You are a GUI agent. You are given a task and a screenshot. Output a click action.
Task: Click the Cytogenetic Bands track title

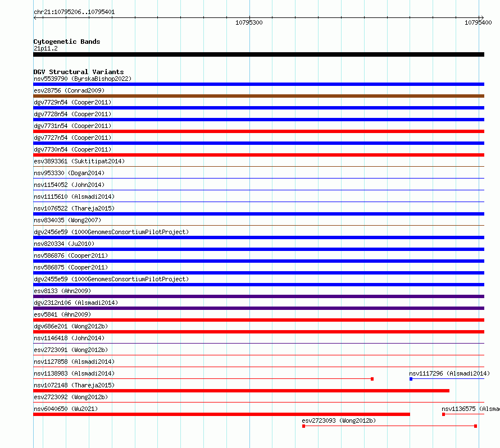[x=67, y=42]
